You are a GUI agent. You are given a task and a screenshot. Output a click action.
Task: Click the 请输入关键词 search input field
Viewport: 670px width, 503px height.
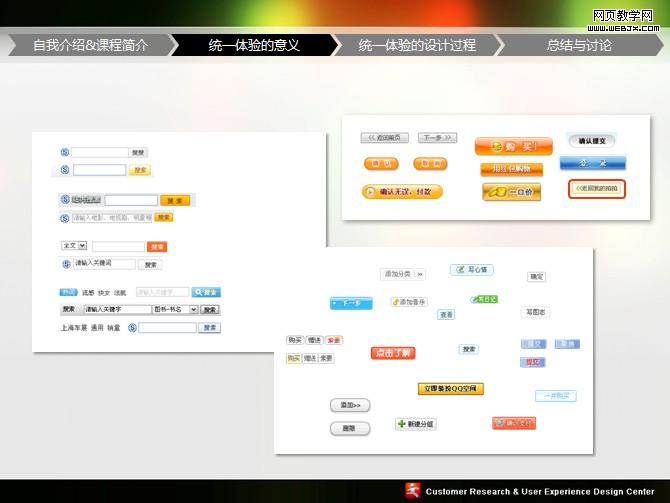104,264
